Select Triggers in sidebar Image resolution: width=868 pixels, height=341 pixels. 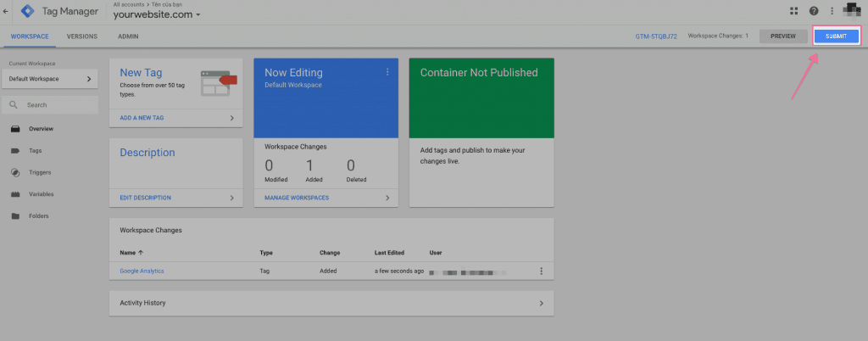click(x=40, y=172)
